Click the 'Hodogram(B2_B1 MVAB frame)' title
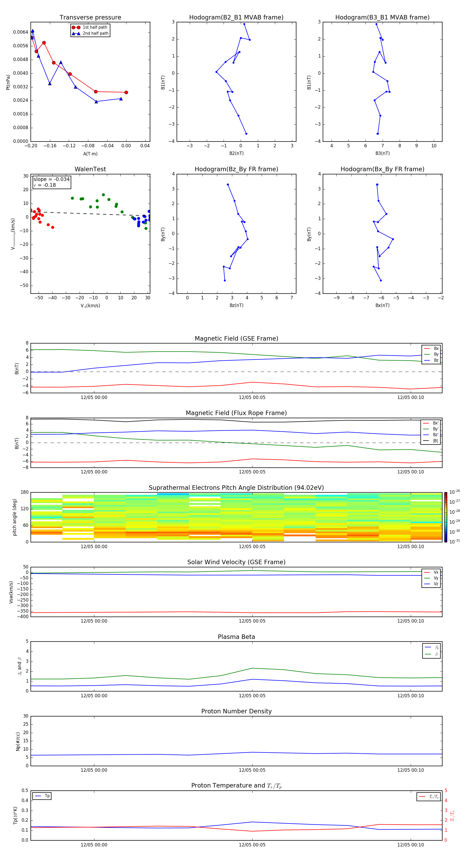The width and height of the screenshot is (473, 868). pyautogui.click(x=236, y=18)
